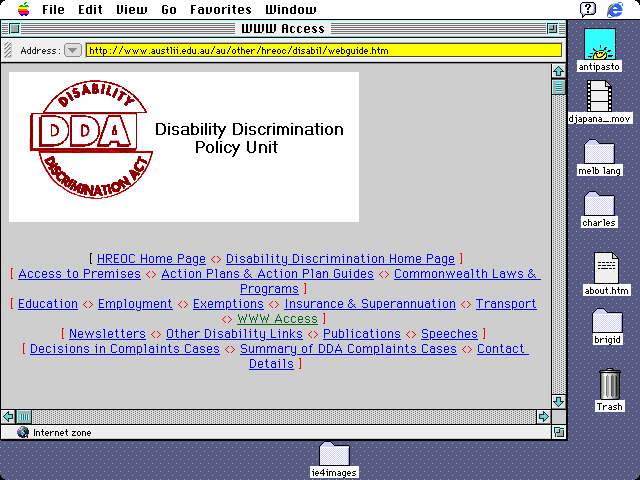Screen dimensions: 640x480
Task: Open the Insurance & Superannuation link
Action: (x=370, y=304)
